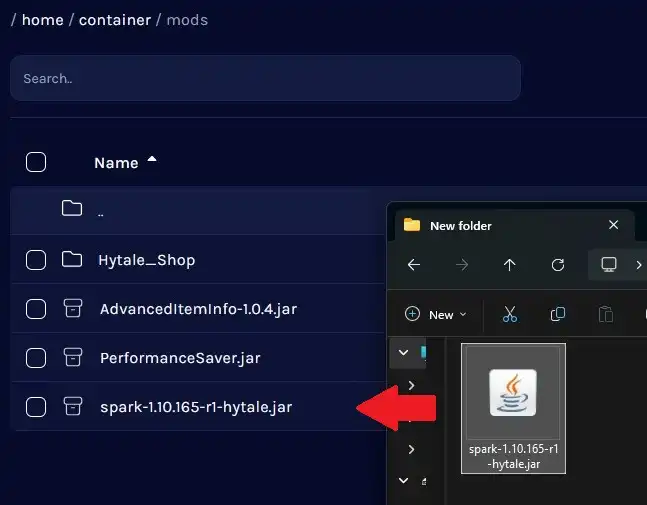Image resolution: width=647 pixels, height=505 pixels.
Task: Click the archive icon of spark-1.10.165-r1-hytale.jar
Action: [x=73, y=406]
